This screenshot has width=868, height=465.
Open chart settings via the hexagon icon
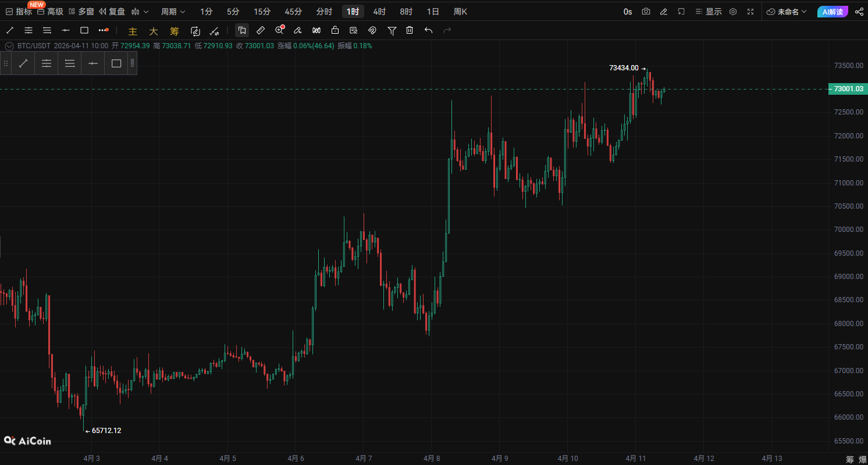coord(733,12)
